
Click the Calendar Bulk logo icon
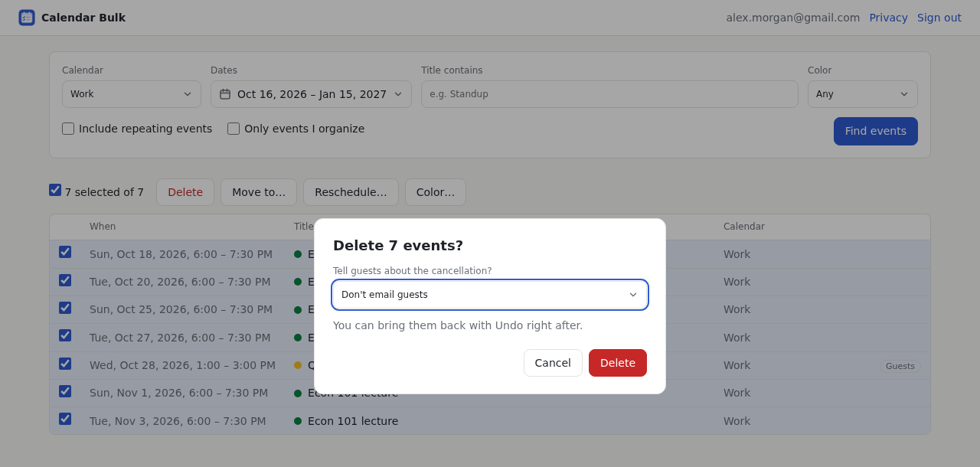27,18
